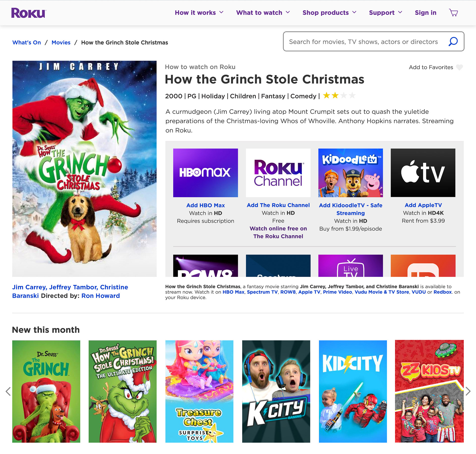Go to Movies breadcrumb

click(x=61, y=42)
